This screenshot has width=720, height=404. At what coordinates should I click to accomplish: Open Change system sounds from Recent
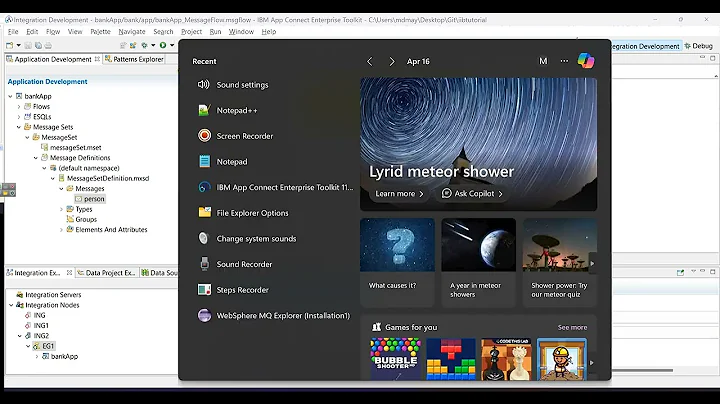point(247,239)
